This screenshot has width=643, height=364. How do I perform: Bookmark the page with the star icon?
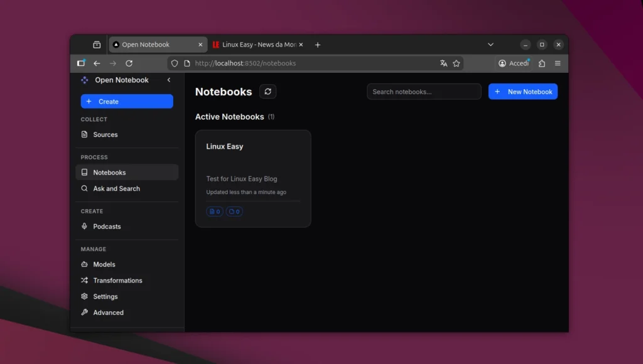(x=457, y=63)
